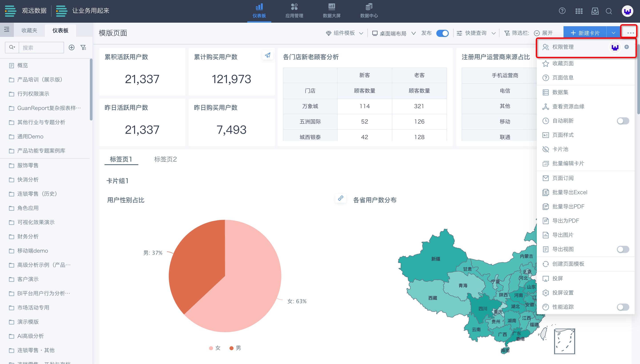Switch to 应用管理 in top navigation
Image resolution: width=640 pixels, height=364 pixels.
pyautogui.click(x=294, y=11)
